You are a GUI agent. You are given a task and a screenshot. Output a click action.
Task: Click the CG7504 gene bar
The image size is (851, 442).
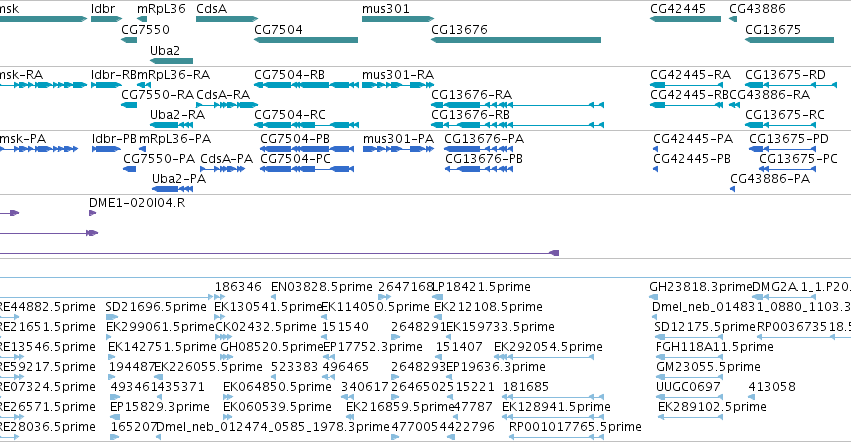point(306,40)
